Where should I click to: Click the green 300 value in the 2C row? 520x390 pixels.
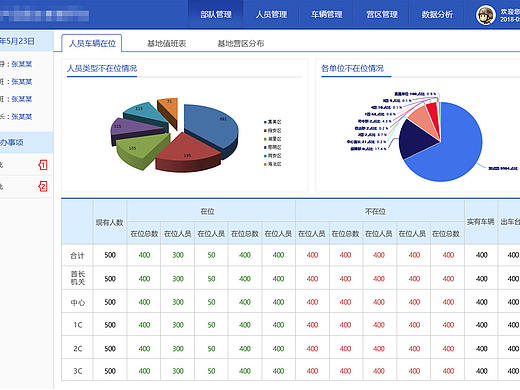pyautogui.click(x=178, y=349)
